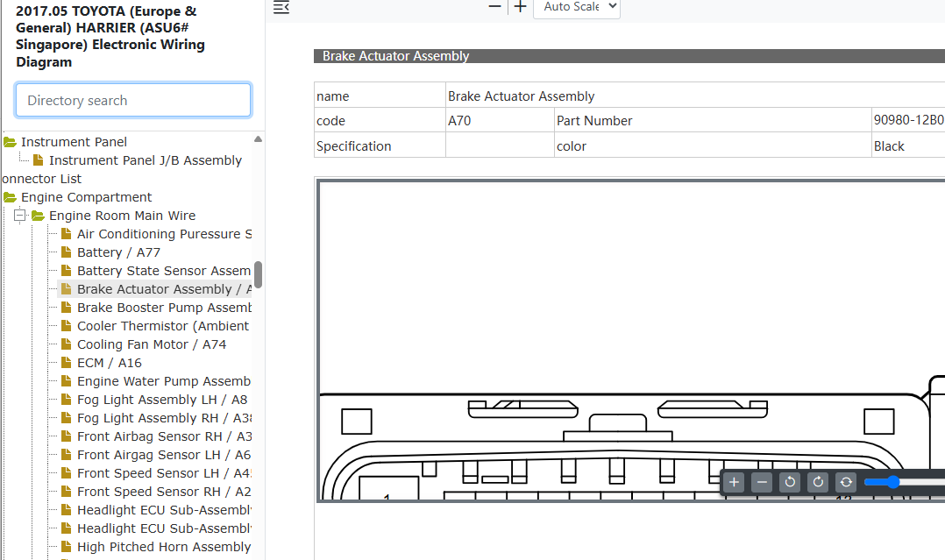Toggle the sidebar with the menu icon
Viewport: 945px width, 560px height.
(x=281, y=7)
